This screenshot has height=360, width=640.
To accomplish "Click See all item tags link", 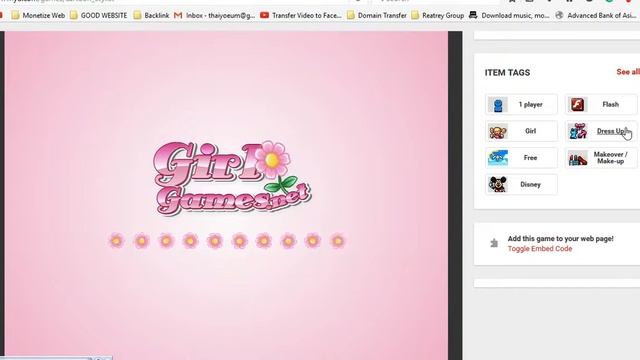I will coord(628,72).
